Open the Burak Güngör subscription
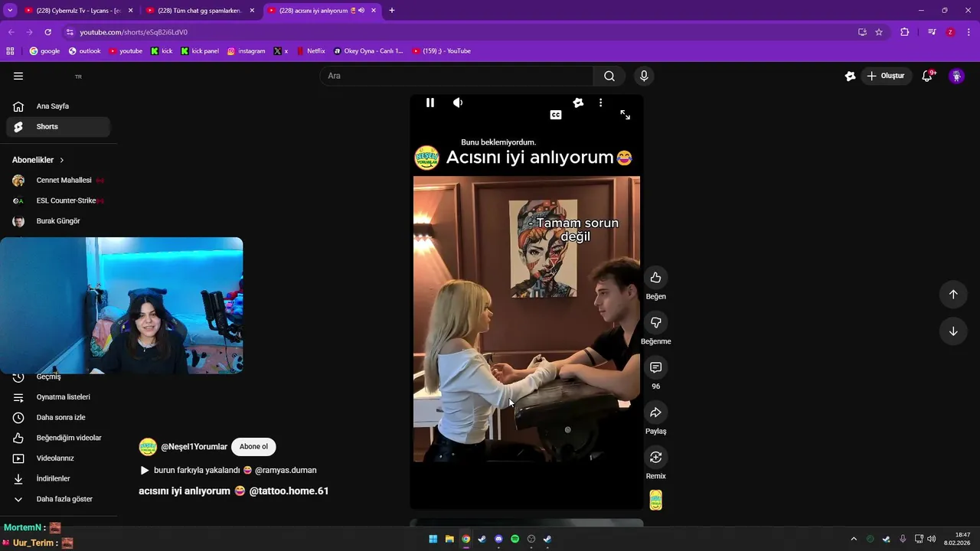The image size is (980, 551). [x=58, y=221]
